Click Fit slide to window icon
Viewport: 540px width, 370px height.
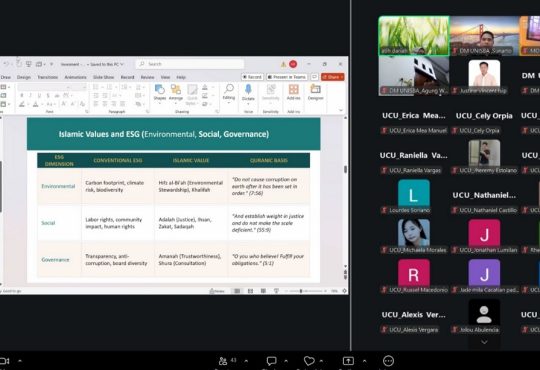coord(344,291)
